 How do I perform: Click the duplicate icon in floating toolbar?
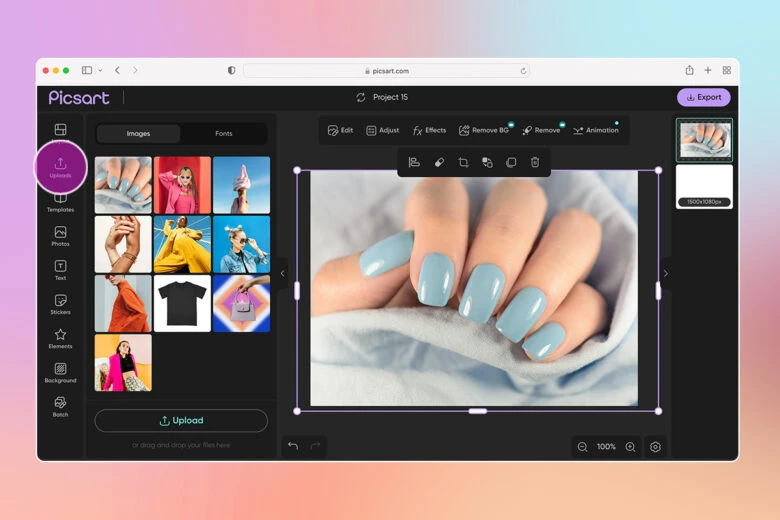[511, 162]
